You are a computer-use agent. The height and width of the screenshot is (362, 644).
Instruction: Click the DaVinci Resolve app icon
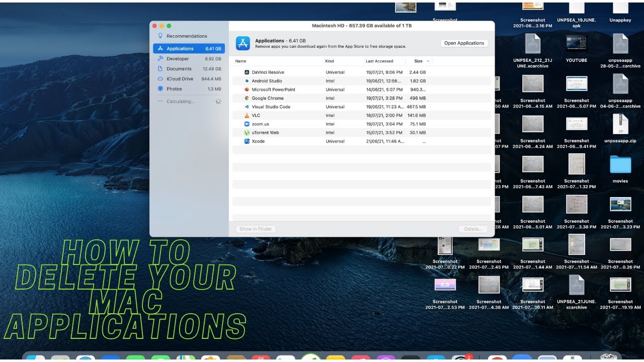(x=247, y=72)
